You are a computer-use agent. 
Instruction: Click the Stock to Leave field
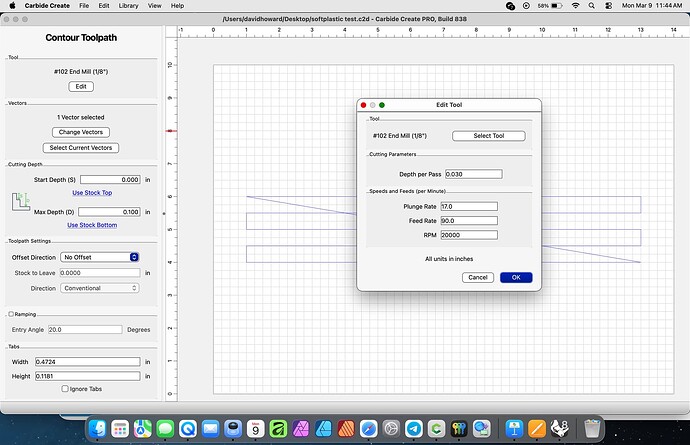coord(100,273)
